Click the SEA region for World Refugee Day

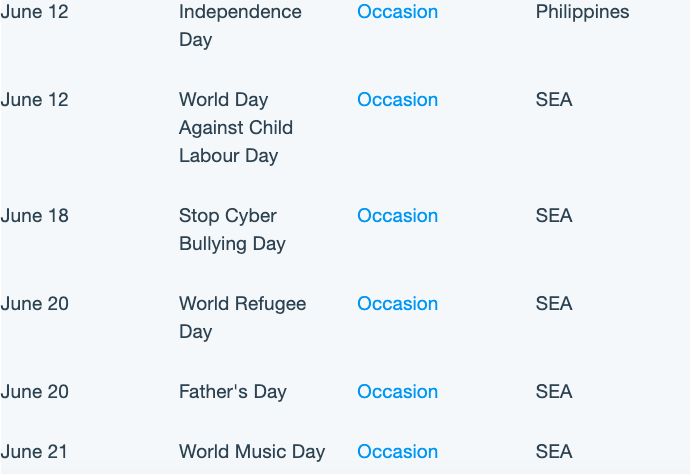(554, 304)
